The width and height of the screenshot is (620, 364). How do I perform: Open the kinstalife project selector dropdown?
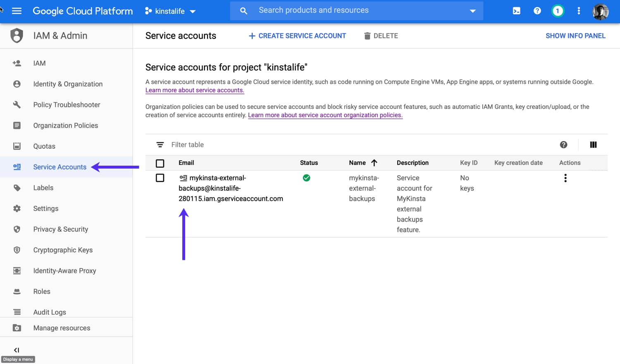pyautogui.click(x=170, y=11)
